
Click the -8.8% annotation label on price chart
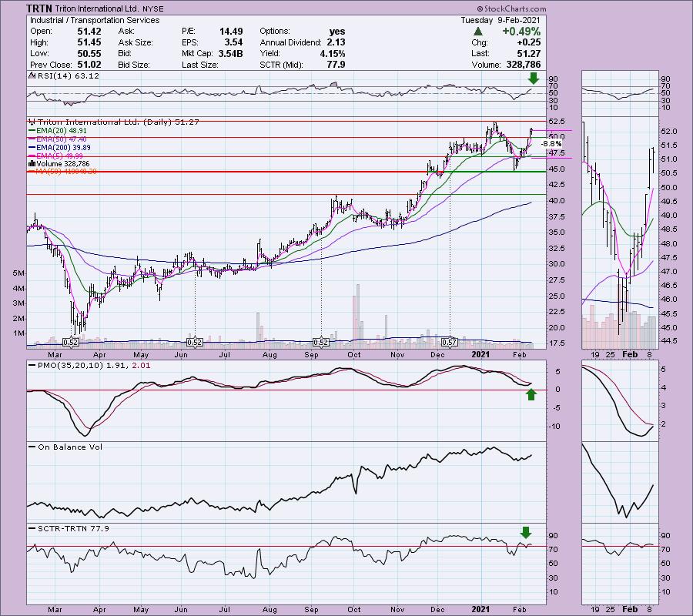[551, 144]
